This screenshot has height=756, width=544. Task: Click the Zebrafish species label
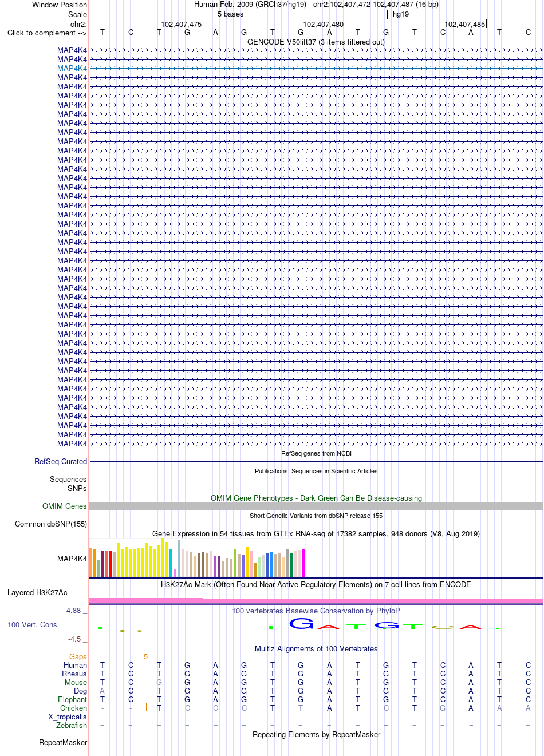pyautogui.click(x=72, y=725)
